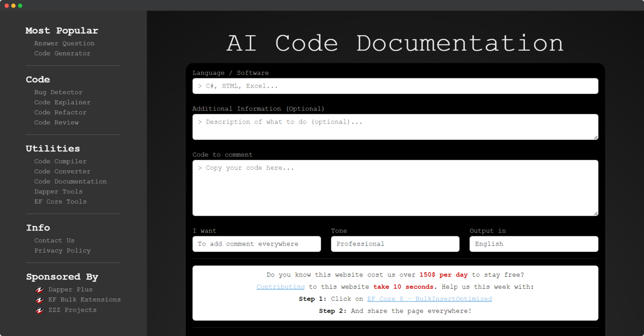Open the Answer Question page
Screen dimensions: 644x336
pos(64,43)
